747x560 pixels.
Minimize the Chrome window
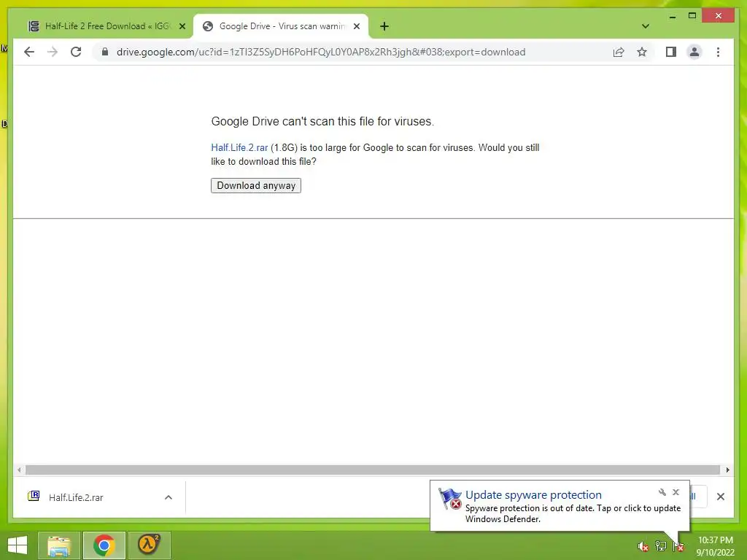tap(672, 16)
